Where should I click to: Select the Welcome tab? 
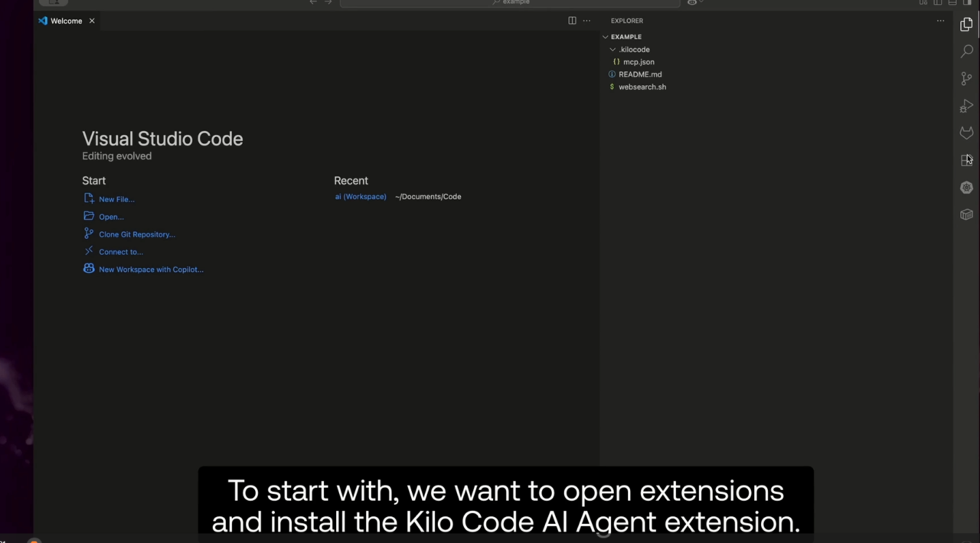click(x=66, y=21)
